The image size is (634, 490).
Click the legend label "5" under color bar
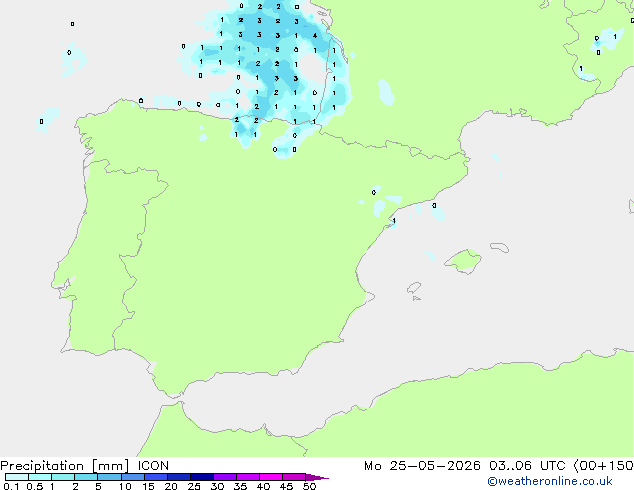click(98, 486)
